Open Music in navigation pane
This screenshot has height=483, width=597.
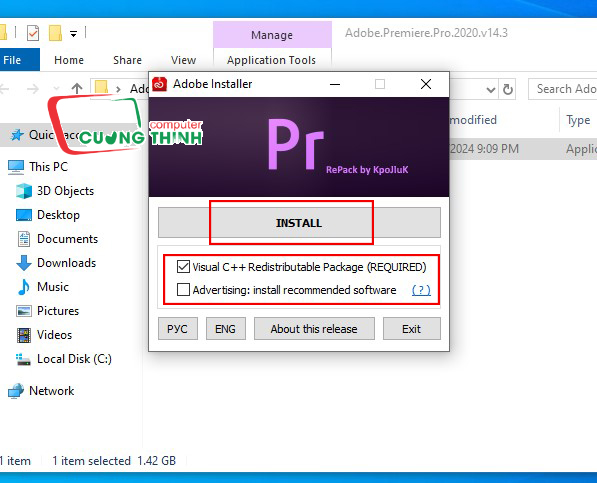53,287
